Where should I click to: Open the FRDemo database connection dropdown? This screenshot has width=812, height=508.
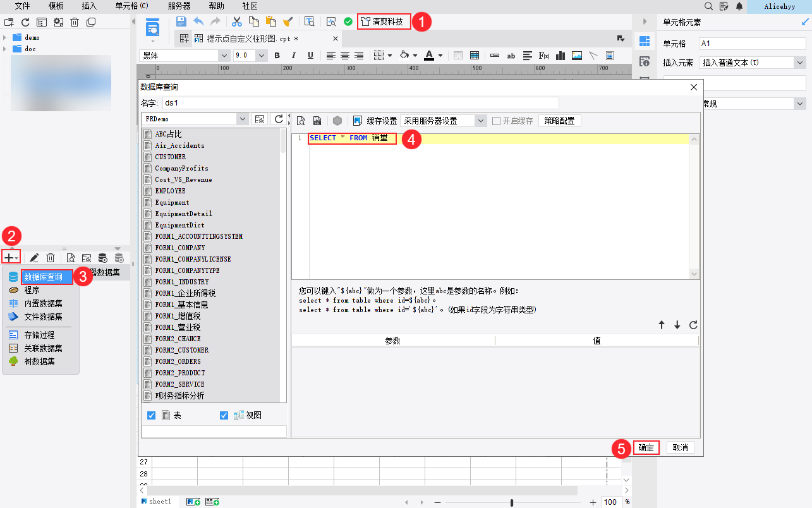[x=195, y=119]
